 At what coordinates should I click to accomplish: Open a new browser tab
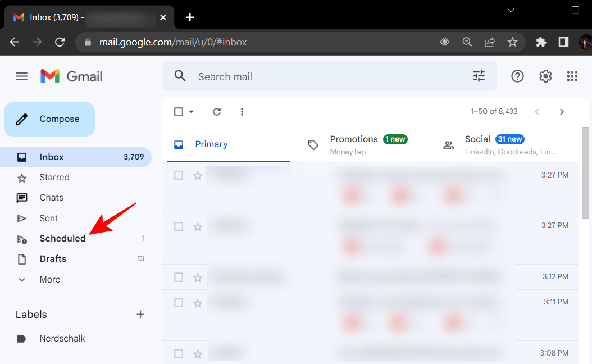190,17
